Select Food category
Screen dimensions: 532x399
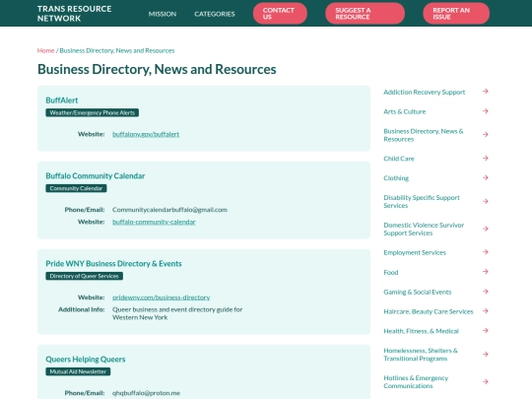pyautogui.click(x=391, y=272)
